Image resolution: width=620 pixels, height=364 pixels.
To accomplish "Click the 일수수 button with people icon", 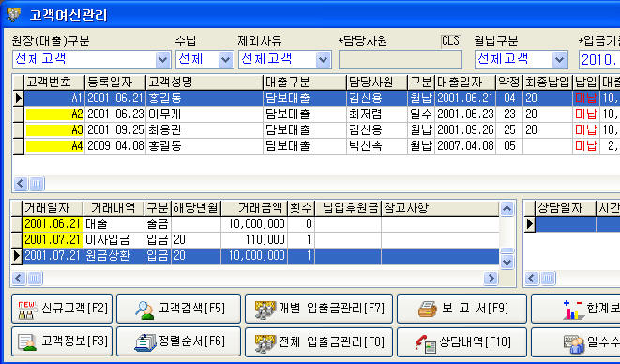I will coord(576,341).
